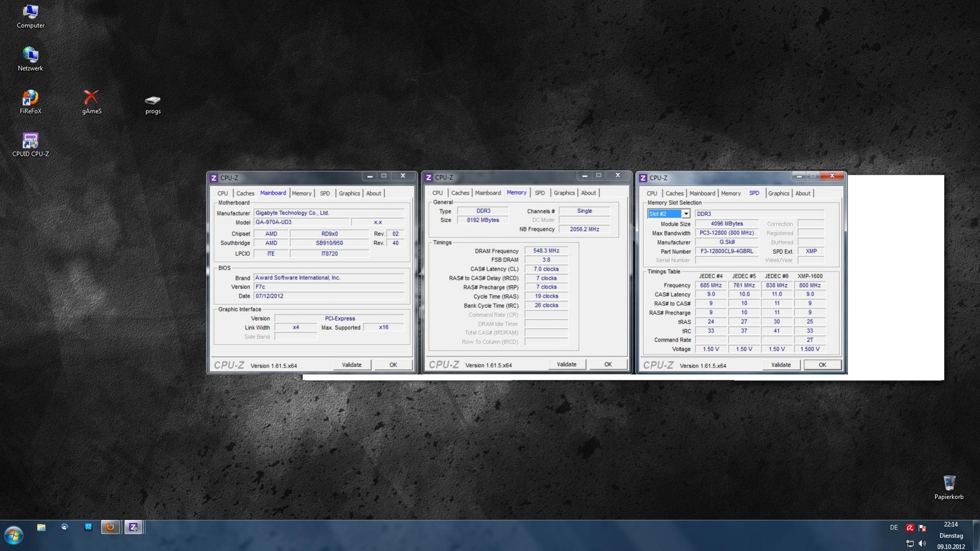
Task: Click the Z title icon of left CPU-Z window
Action: [214, 178]
